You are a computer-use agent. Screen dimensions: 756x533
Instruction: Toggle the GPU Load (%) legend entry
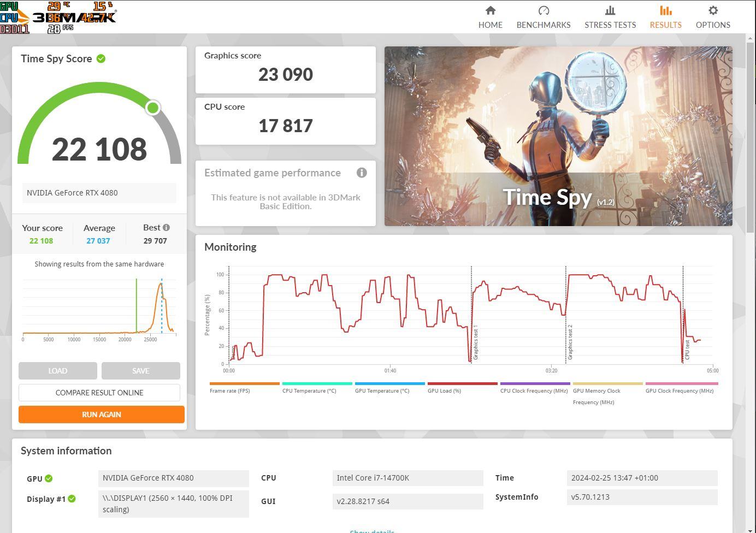tap(462, 387)
